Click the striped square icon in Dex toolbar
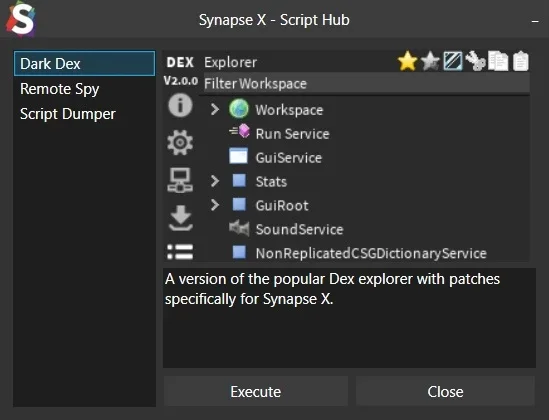The image size is (549, 420). 453,61
